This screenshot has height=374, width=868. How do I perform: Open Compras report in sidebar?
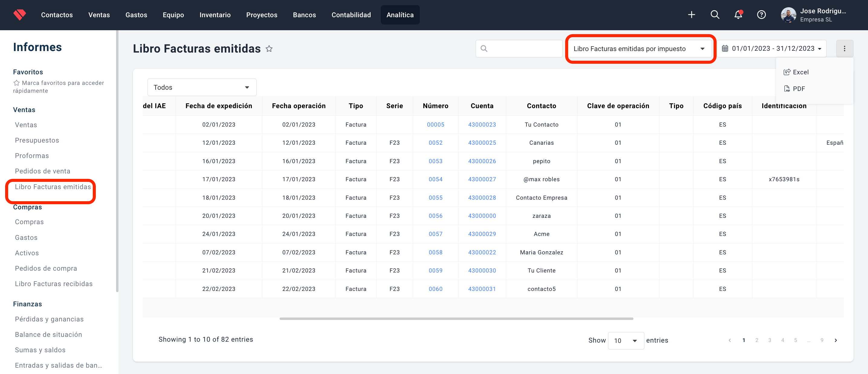(x=29, y=222)
